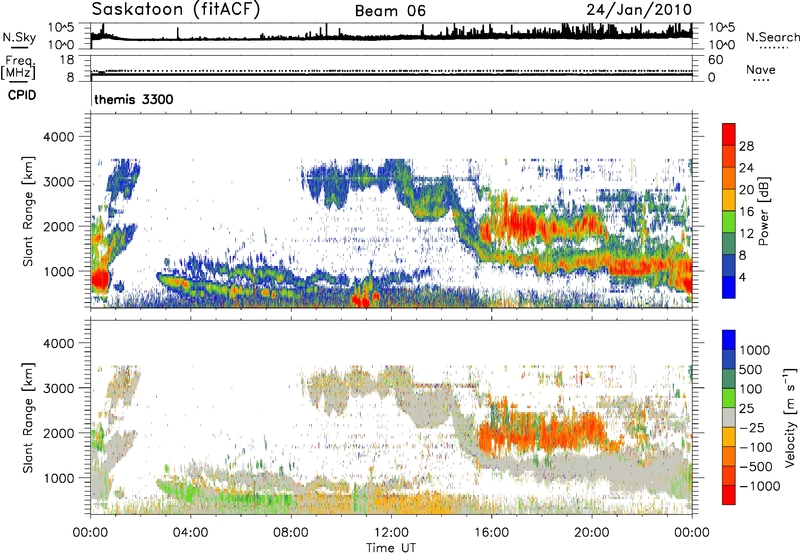Screen dimensions: 800x554
Task: Click the blue bottom of the power colorbar
Action: point(729,287)
